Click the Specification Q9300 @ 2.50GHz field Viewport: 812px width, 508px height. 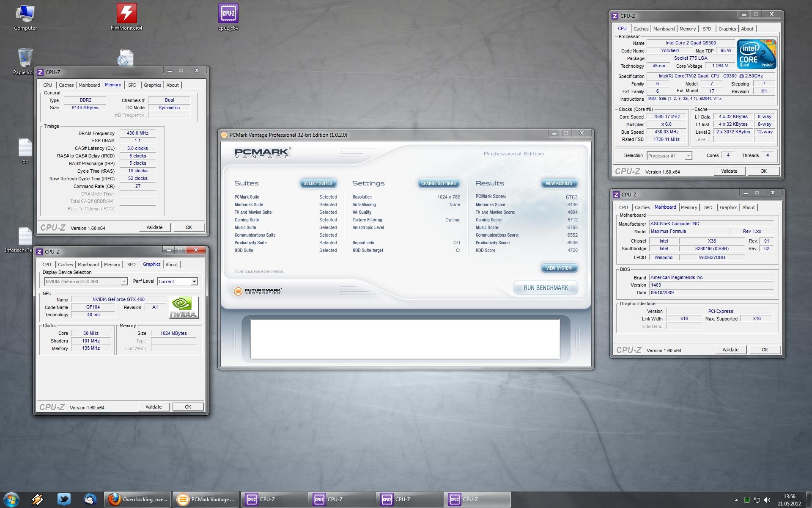pos(711,76)
